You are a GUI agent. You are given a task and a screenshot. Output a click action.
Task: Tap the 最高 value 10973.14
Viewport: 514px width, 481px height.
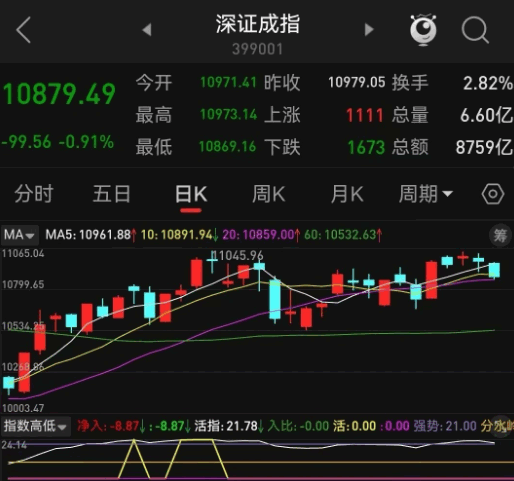click(x=228, y=115)
